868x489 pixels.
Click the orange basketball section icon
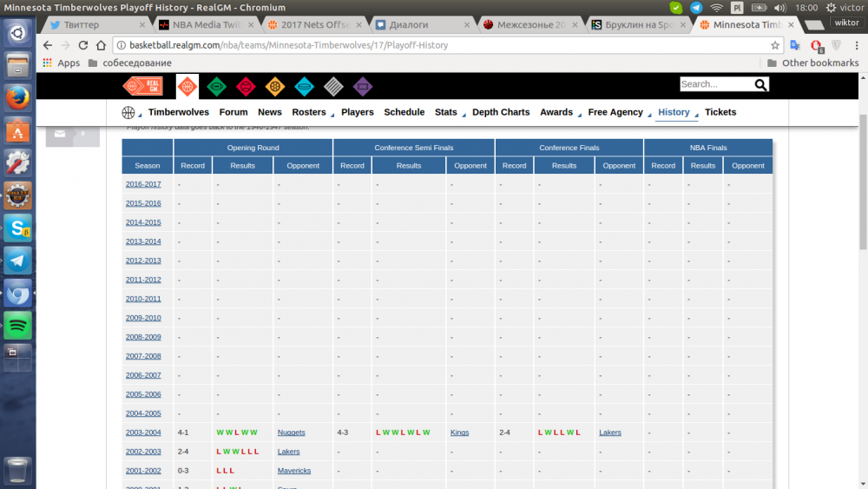pyautogui.click(x=187, y=85)
